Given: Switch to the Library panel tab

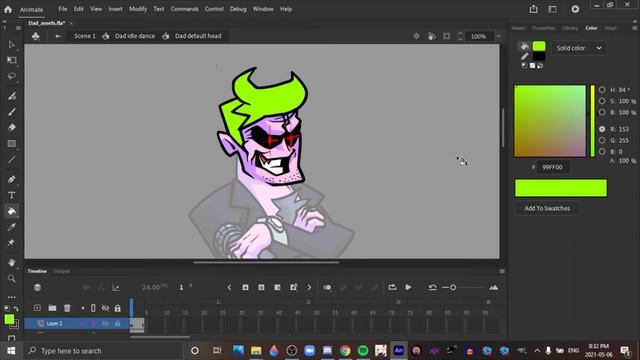Looking at the screenshot, I should pyautogui.click(x=570, y=28).
